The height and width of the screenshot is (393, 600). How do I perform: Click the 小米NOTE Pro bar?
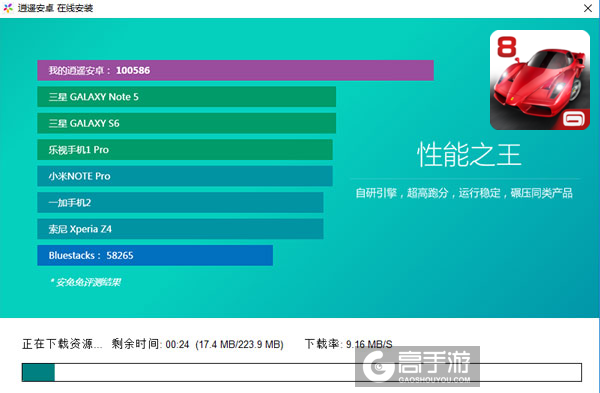coord(185,176)
